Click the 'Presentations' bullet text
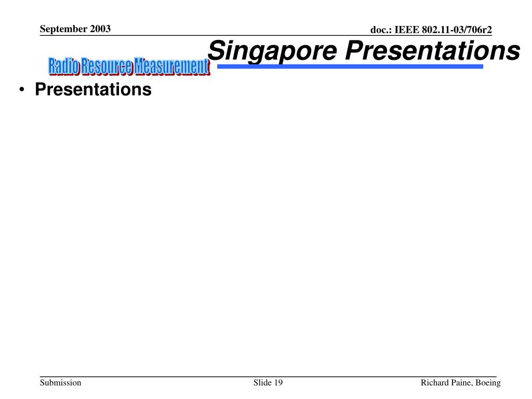This screenshot has width=532, height=399. tap(94, 89)
